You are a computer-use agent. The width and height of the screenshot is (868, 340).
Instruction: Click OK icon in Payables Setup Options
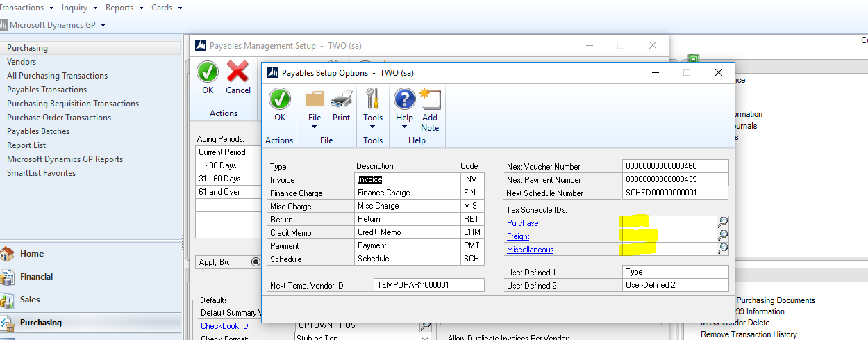280,99
